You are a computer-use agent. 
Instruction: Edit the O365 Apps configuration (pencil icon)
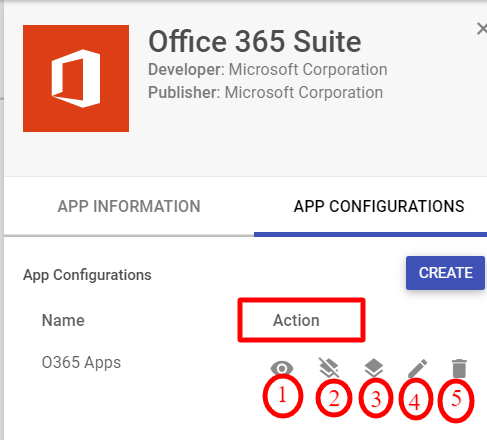(x=417, y=368)
